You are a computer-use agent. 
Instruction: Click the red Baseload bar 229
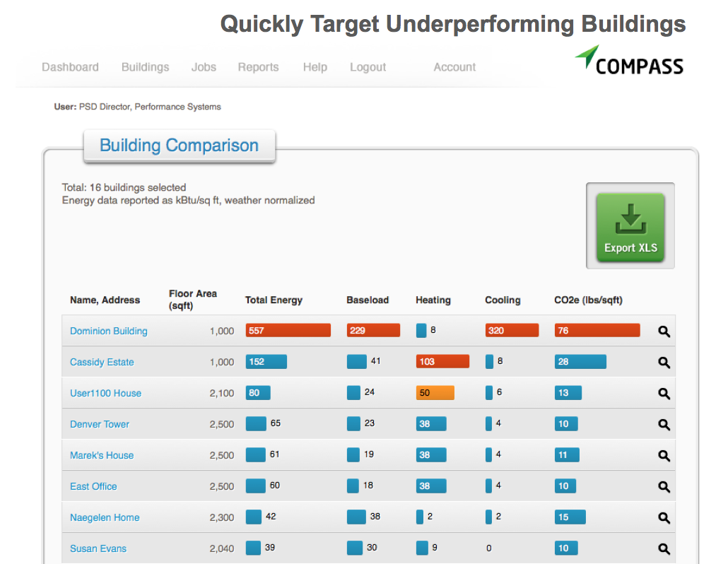click(x=373, y=331)
